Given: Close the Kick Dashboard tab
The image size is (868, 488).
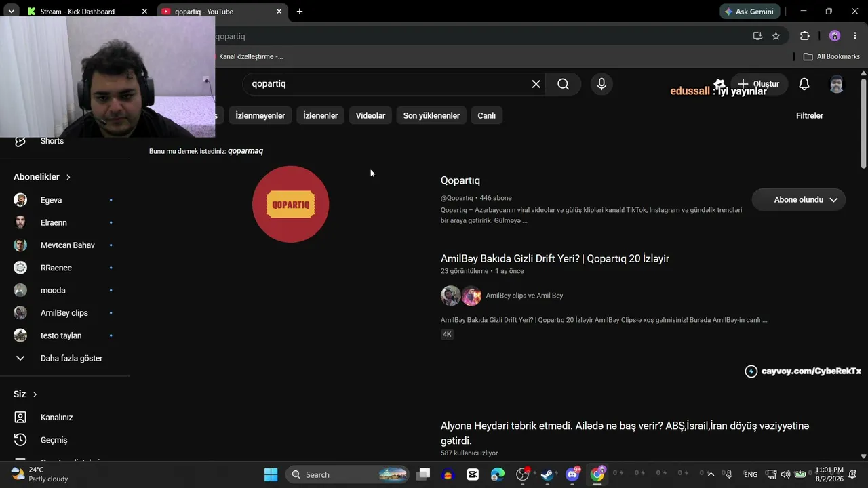Looking at the screenshot, I should [x=144, y=12].
